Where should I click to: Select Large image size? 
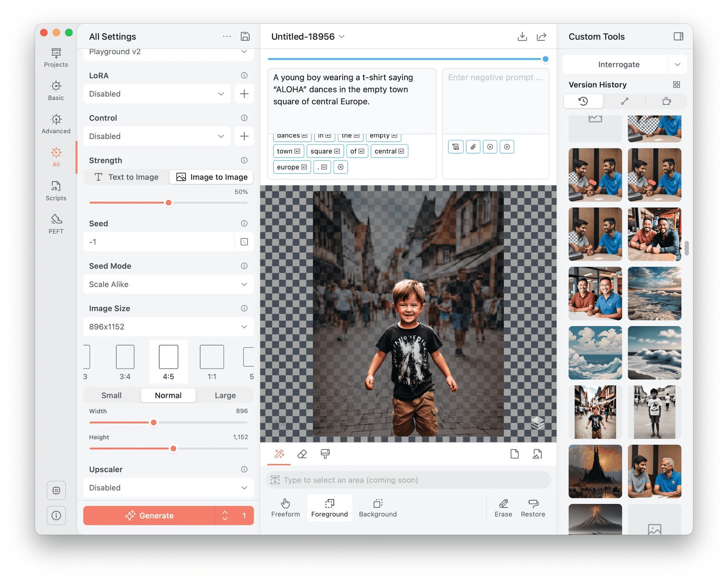[225, 395]
